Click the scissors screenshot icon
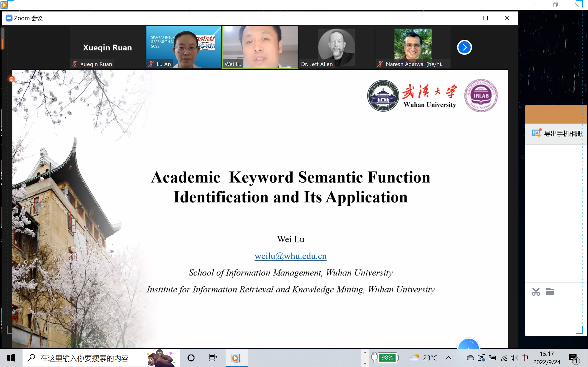Viewport: 588px width, 367px height. tap(536, 292)
